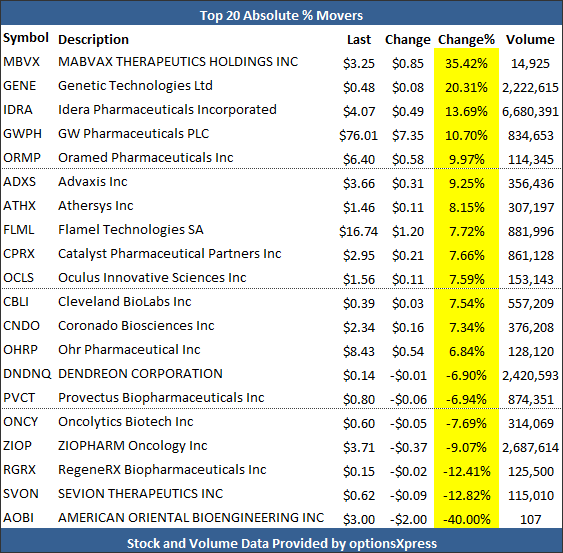Select the 6,680,391 volume cell

coord(530,112)
